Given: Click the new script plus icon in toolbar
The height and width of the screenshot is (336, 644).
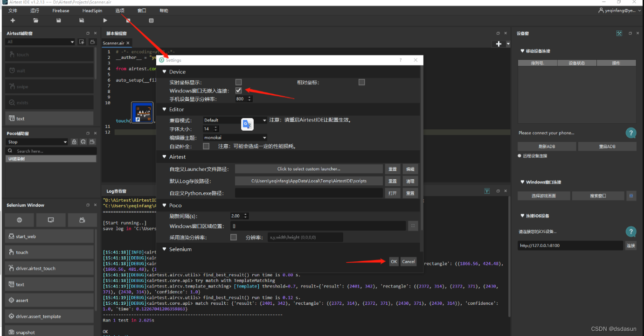Looking at the screenshot, I should tap(13, 21).
